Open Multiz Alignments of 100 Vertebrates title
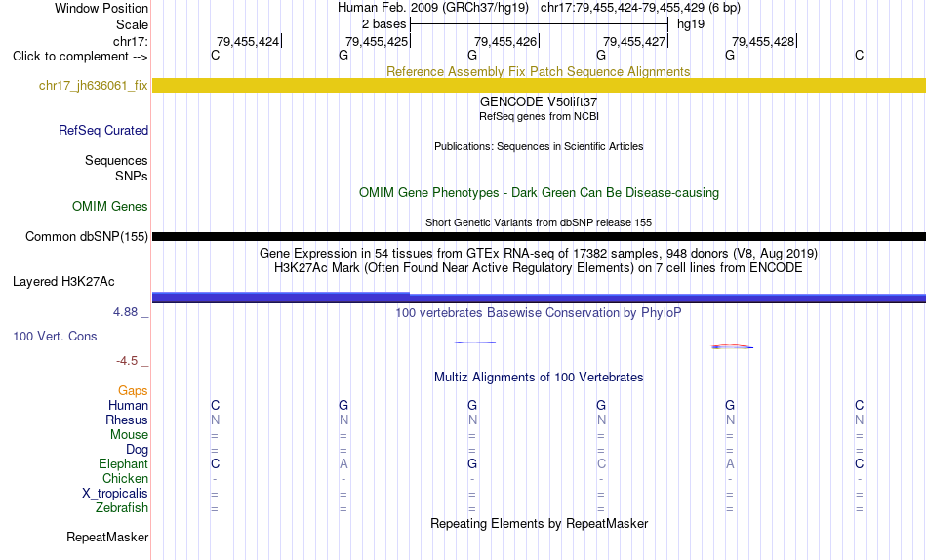 [539, 378]
